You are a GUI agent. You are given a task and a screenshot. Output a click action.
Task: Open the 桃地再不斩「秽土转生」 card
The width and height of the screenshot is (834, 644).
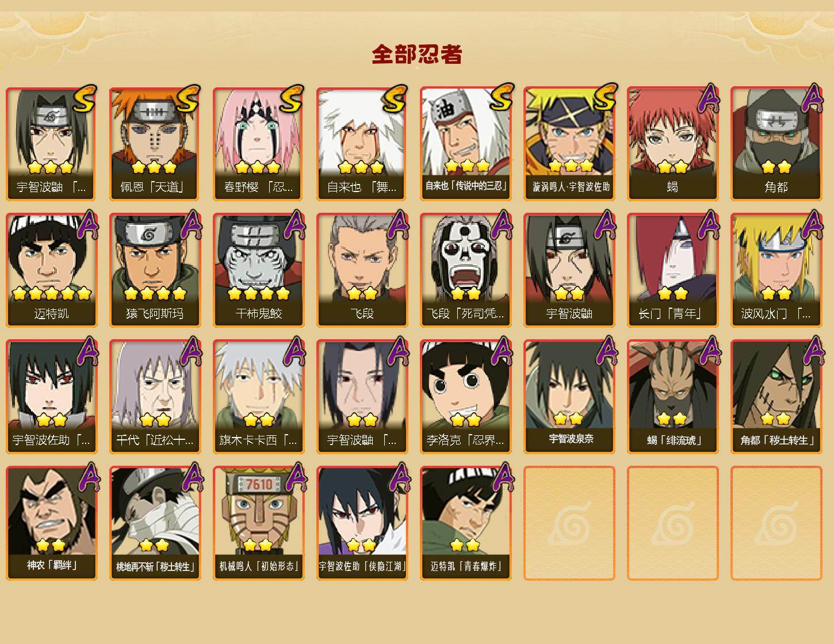point(155,523)
